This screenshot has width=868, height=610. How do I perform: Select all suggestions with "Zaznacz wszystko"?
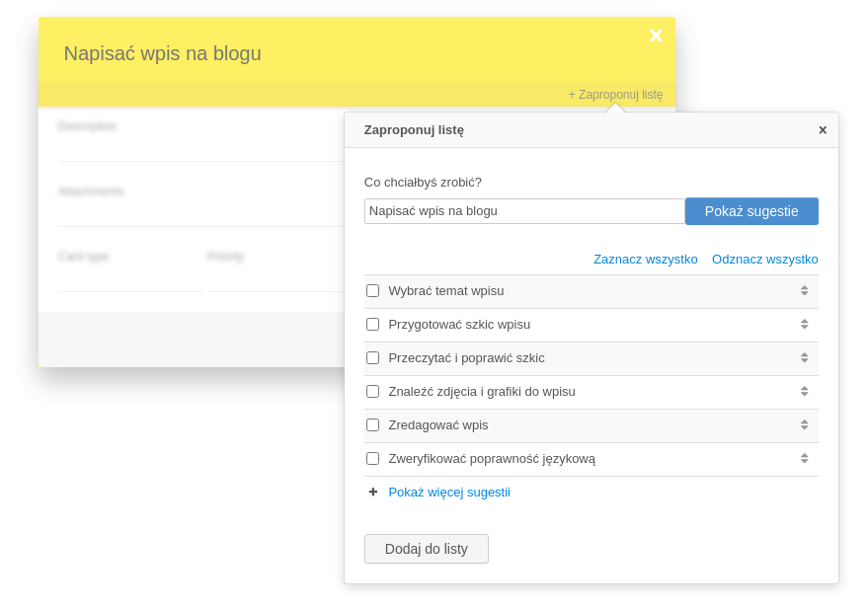pyautogui.click(x=646, y=259)
